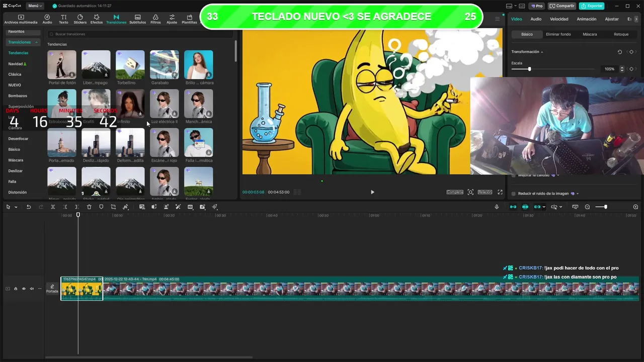Hide the main video track
The height and width of the screenshot is (362, 644).
[24, 289]
